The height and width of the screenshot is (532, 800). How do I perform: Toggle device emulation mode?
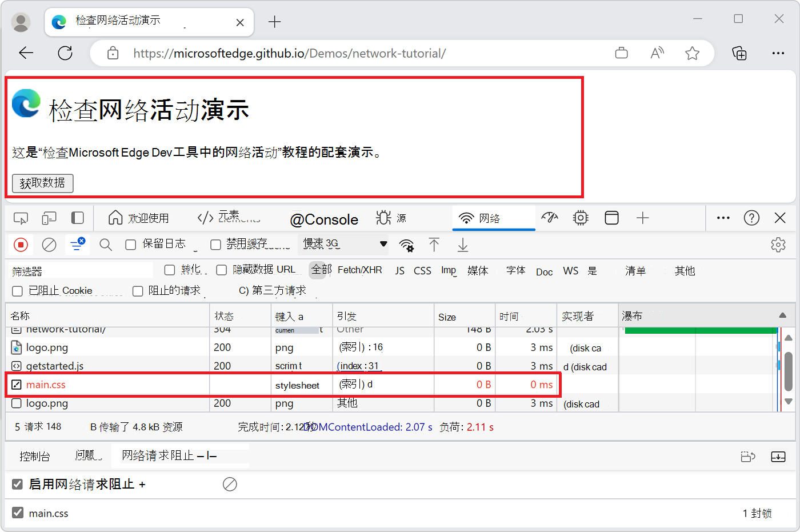click(x=49, y=218)
